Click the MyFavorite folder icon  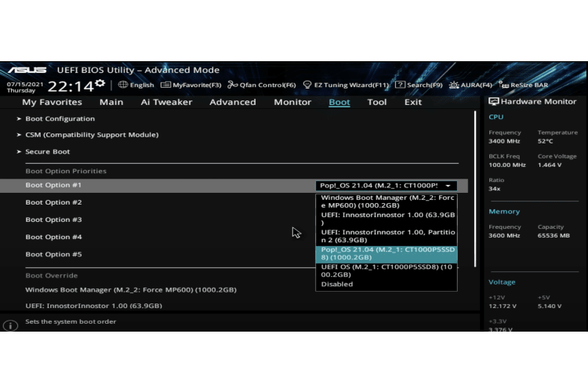click(x=165, y=85)
